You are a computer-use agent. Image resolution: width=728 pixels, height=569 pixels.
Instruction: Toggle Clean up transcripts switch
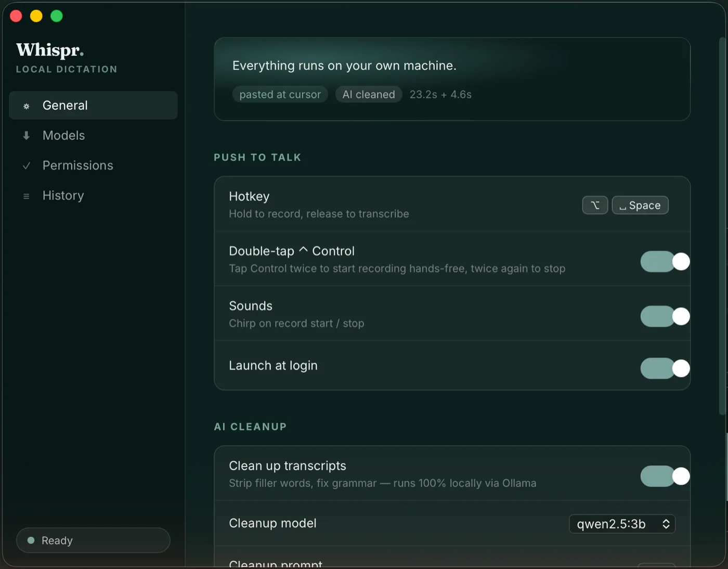pos(665,476)
